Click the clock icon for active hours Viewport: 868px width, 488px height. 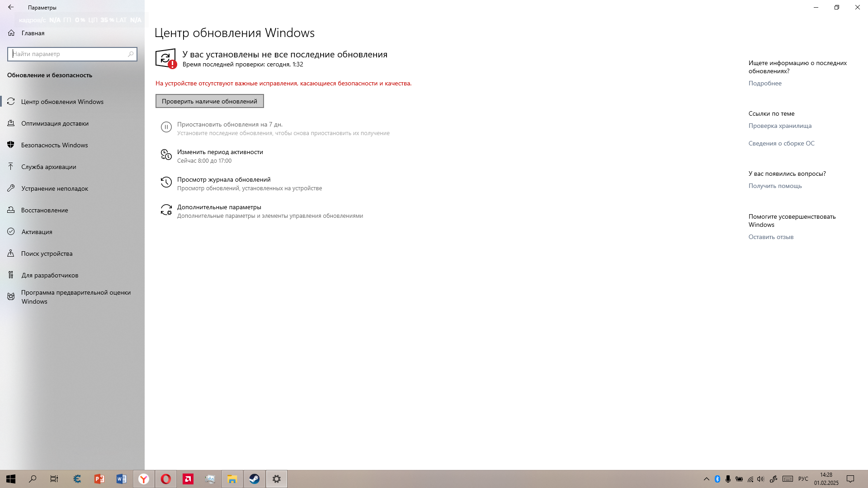click(166, 155)
